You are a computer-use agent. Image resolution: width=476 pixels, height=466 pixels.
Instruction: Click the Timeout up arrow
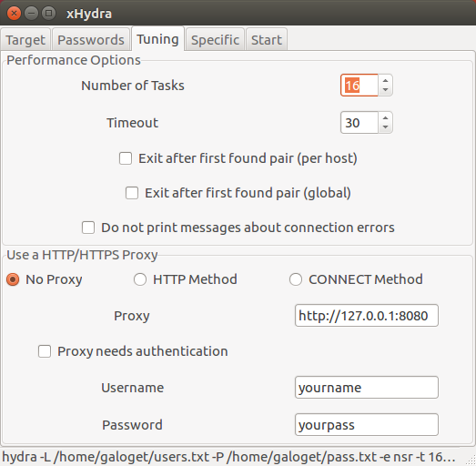tap(385, 118)
